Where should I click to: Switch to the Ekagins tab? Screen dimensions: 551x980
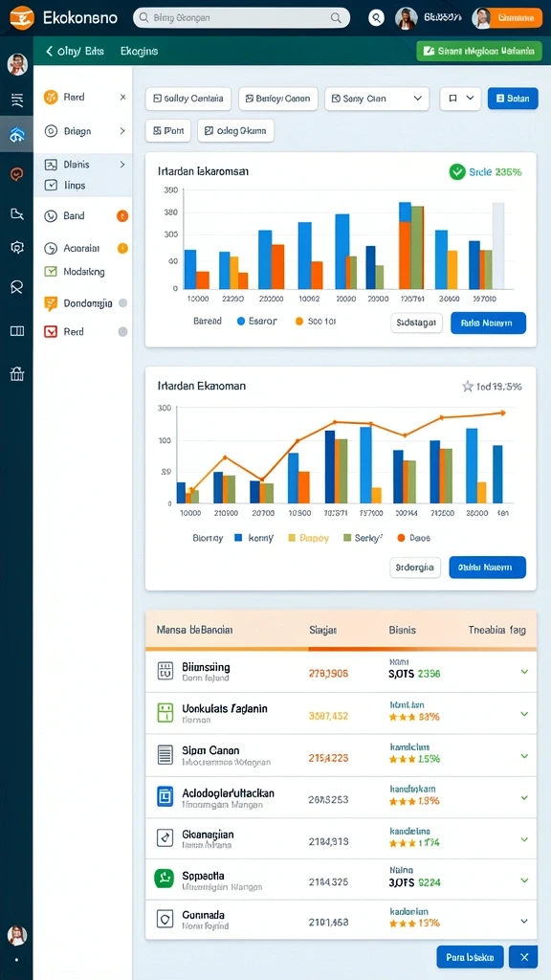139,52
